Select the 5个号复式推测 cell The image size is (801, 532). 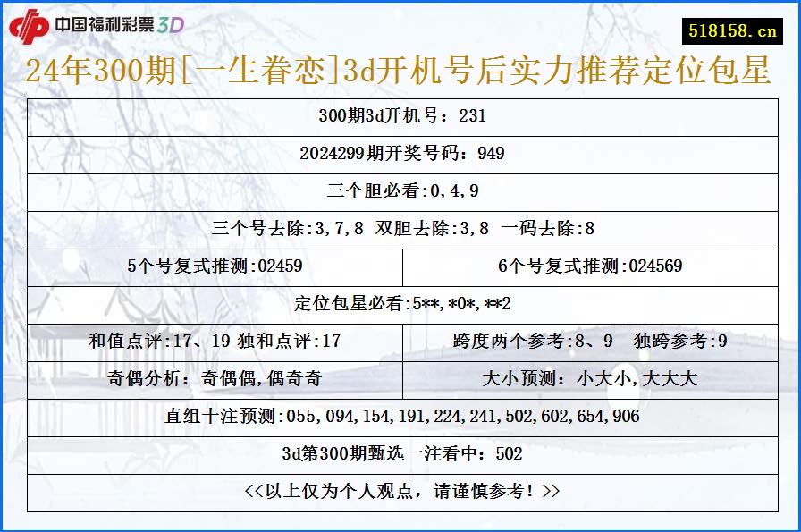pos(215,265)
